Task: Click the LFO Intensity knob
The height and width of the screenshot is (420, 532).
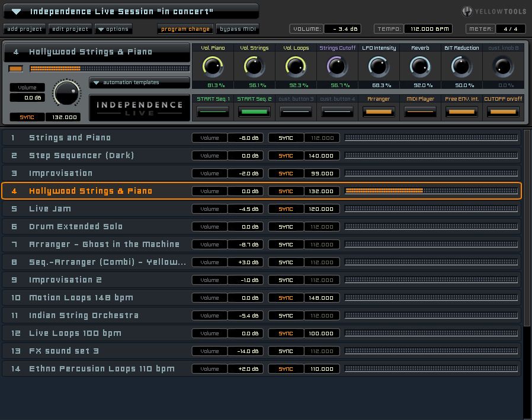Action: pyautogui.click(x=379, y=66)
